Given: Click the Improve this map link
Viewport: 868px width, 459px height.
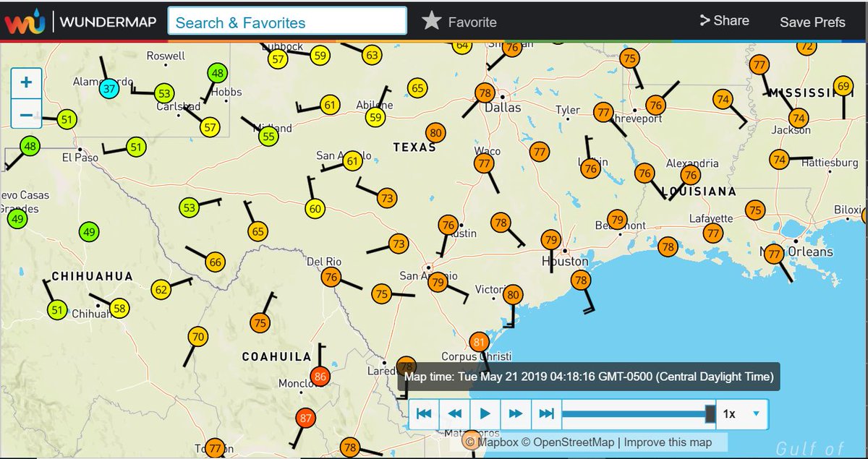Looking at the screenshot, I should 668,442.
